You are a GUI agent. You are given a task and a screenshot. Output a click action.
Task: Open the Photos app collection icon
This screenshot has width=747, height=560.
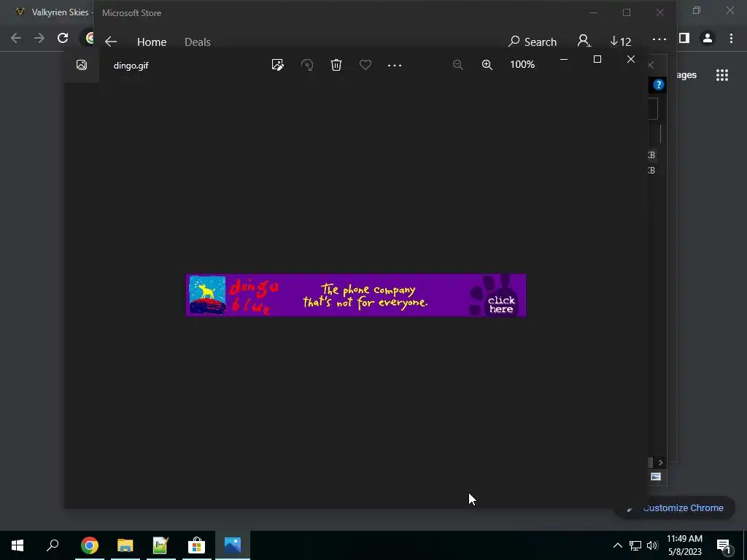click(x=82, y=65)
